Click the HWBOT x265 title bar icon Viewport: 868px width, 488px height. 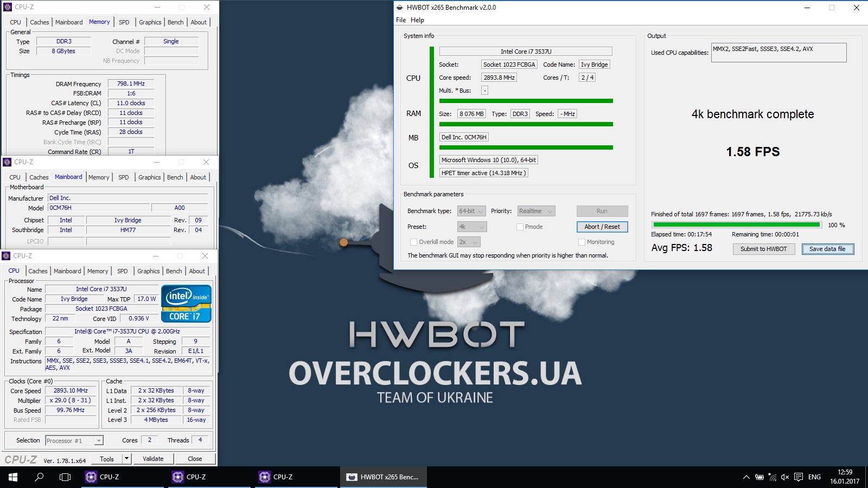[x=400, y=8]
